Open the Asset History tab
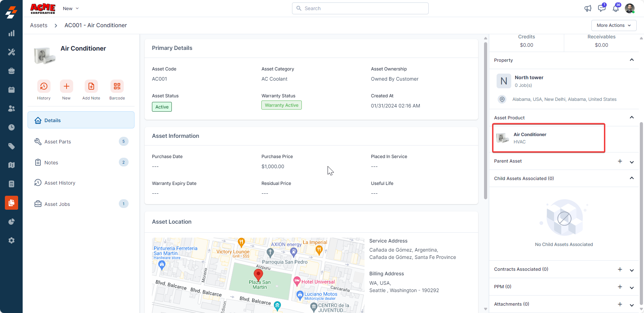The width and height of the screenshot is (644, 313). [x=60, y=183]
